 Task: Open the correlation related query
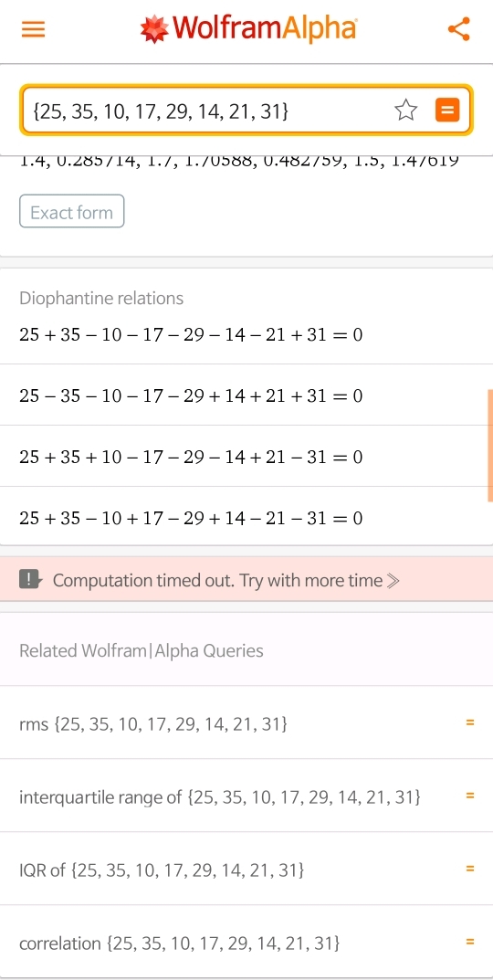coord(179,943)
